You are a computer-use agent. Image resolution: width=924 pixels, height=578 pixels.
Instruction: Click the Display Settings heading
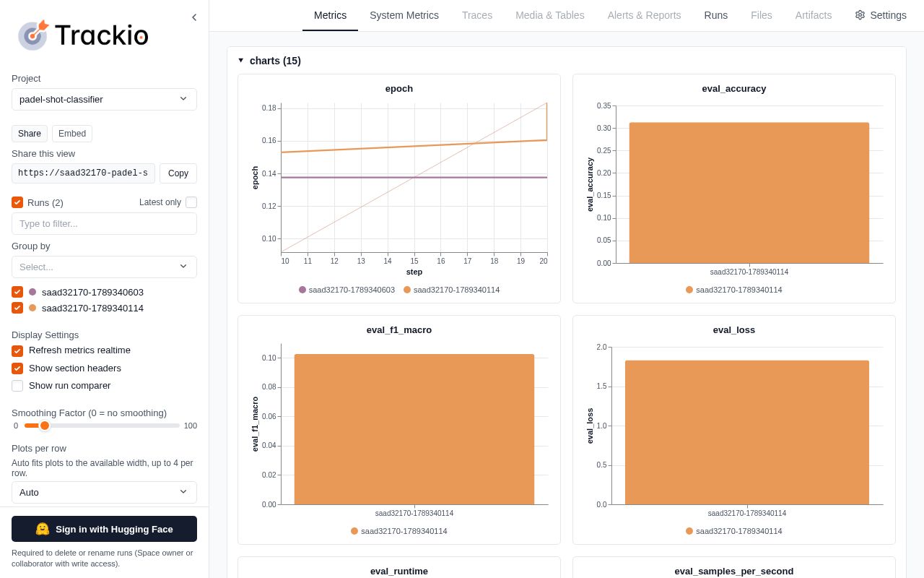[x=45, y=335]
